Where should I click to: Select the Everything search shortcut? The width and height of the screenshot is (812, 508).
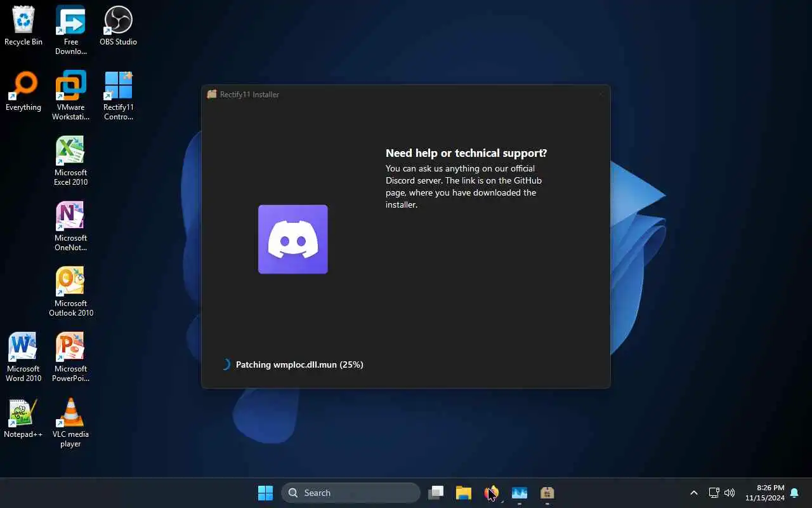[23, 91]
